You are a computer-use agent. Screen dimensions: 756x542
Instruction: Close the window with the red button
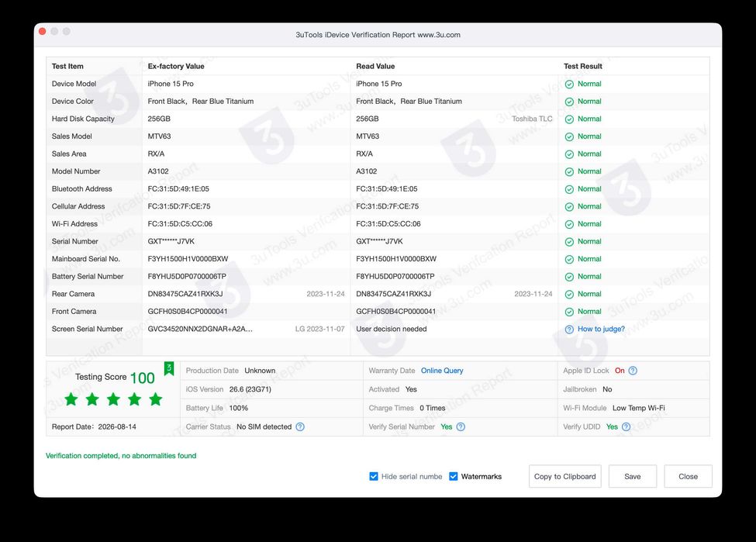point(43,31)
